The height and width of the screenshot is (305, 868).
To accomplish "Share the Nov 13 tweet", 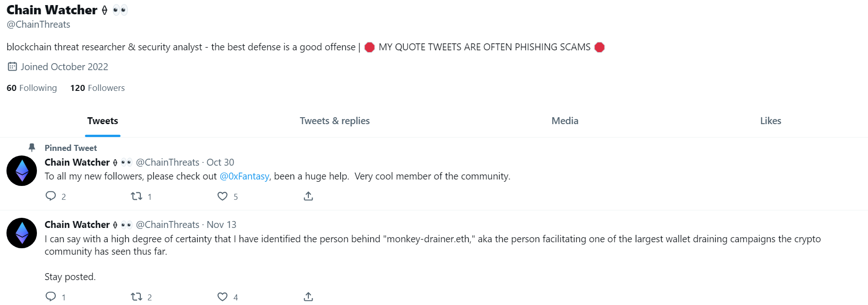I will coord(308,296).
